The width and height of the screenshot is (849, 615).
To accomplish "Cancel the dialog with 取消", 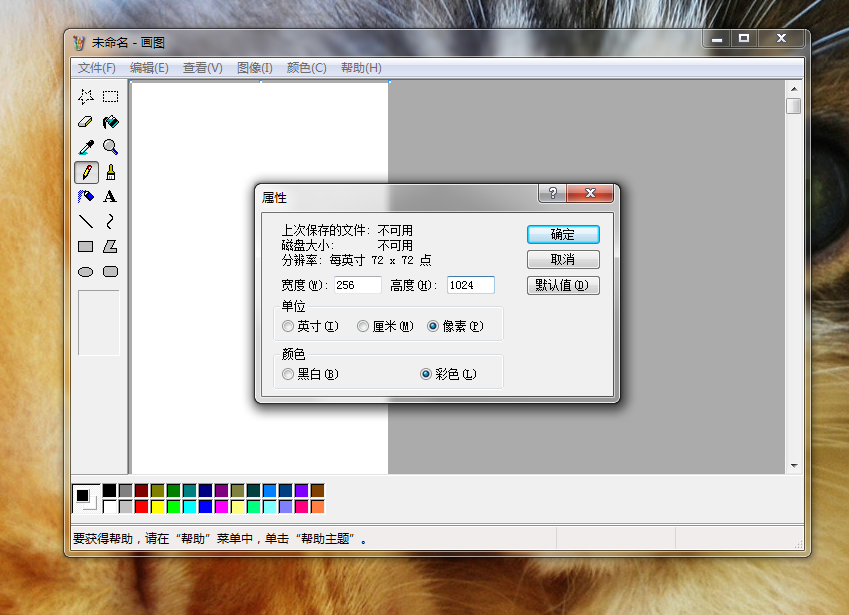I will [x=563, y=260].
